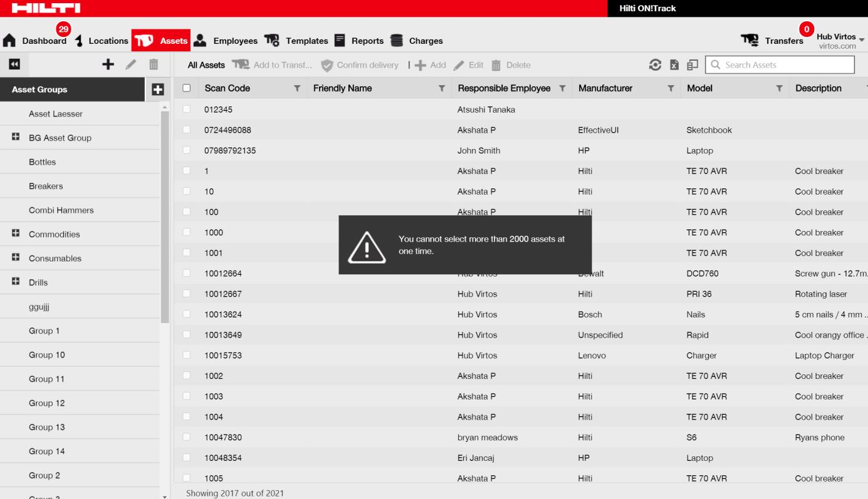This screenshot has height=499, width=868.
Task: Click the 29 notifications badge
Action: pyautogui.click(x=63, y=29)
